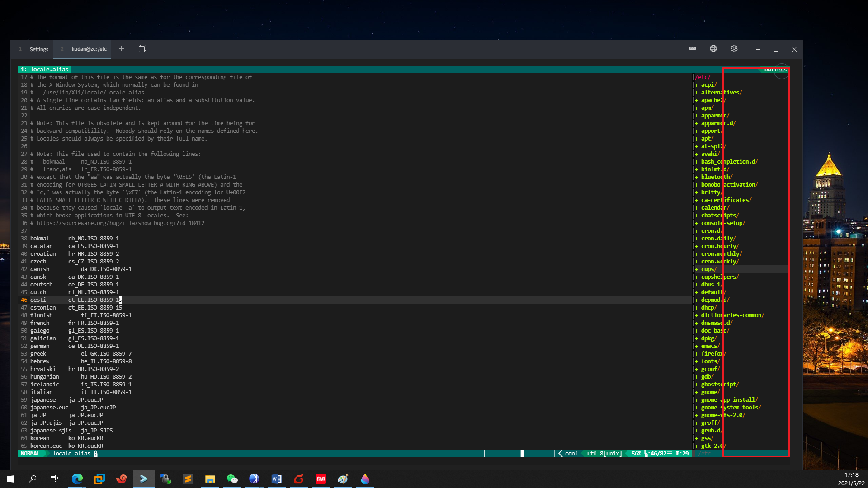Select the liudan@zc: /etc tab

[x=89, y=49]
